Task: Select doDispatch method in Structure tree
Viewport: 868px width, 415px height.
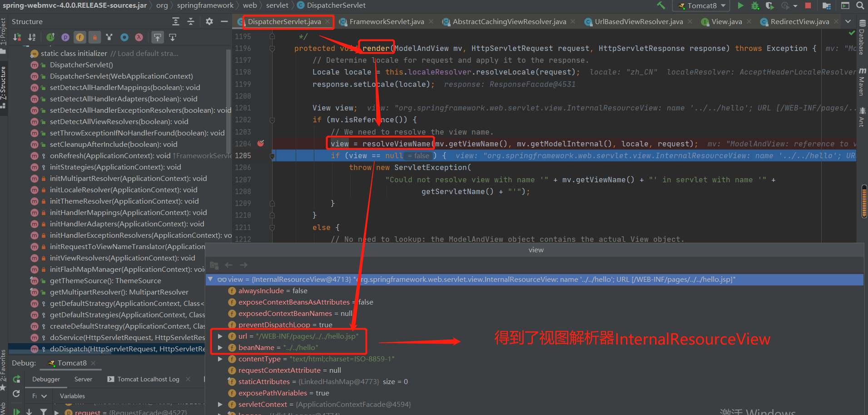Action: click(x=128, y=349)
